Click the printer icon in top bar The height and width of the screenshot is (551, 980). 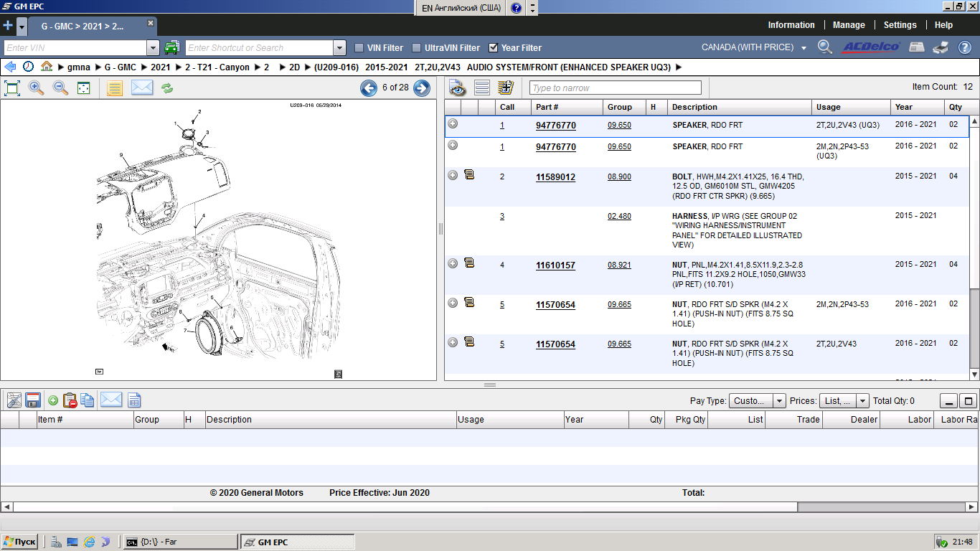coord(941,47)
